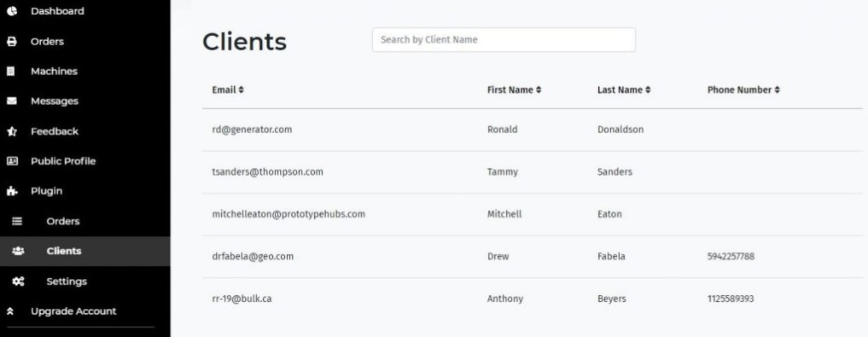The width and height of the screenshot is (868, 337).
Task: Click the Settings gears icon
Action: click(18, 282)
